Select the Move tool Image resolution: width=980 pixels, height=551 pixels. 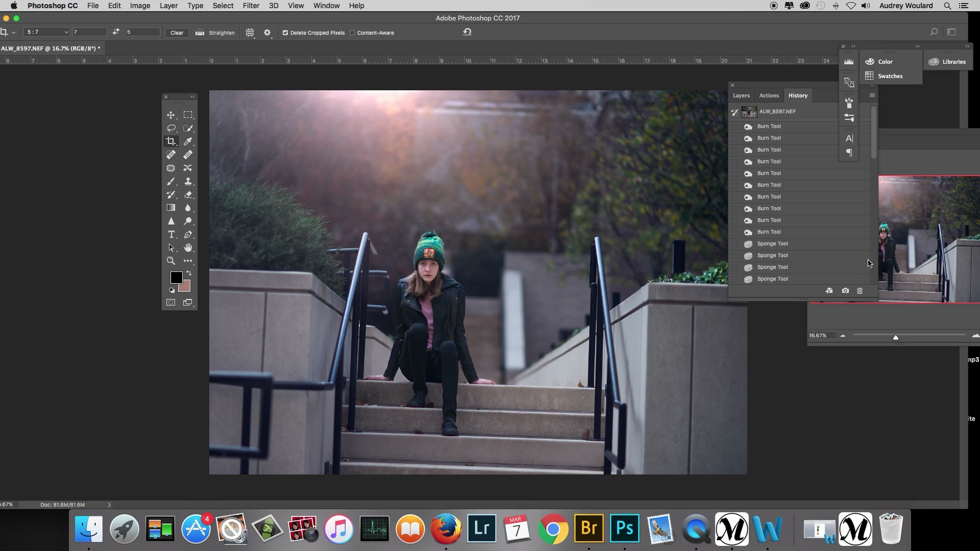coord(171,115)
